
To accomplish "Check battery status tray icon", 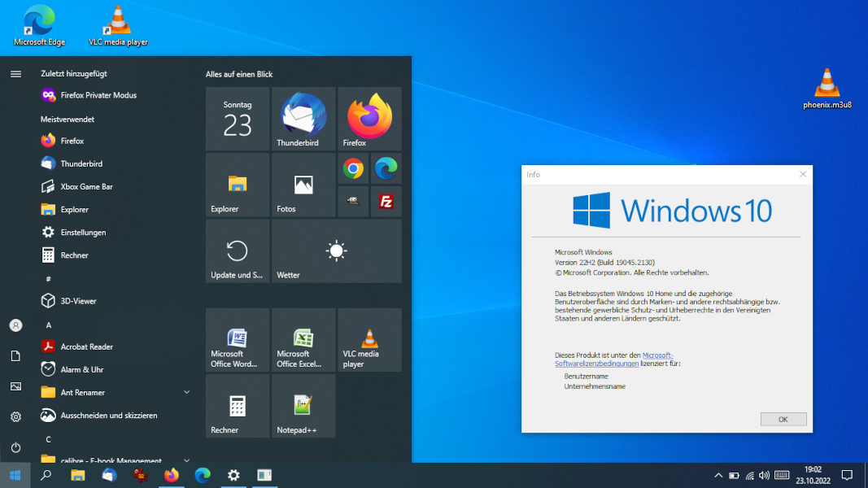I will pyautogui.click(x=734, y=475).
